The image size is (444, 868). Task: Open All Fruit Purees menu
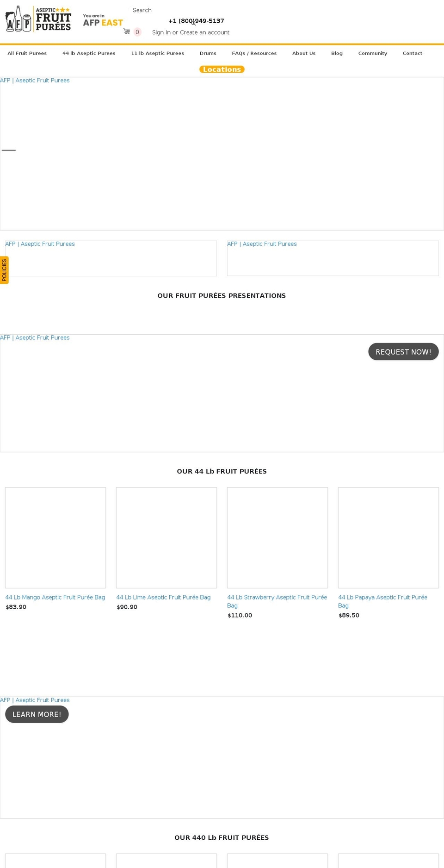click(x=27, y=53)
